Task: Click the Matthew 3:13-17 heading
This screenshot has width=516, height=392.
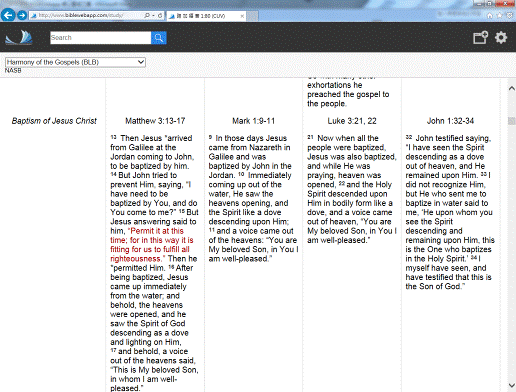Action: pos(155,121)
